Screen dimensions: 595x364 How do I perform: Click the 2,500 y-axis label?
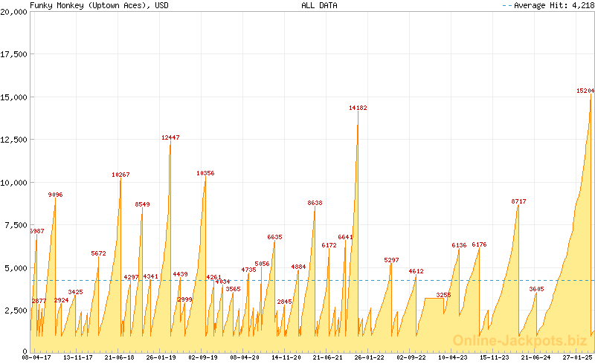(16, 311)
